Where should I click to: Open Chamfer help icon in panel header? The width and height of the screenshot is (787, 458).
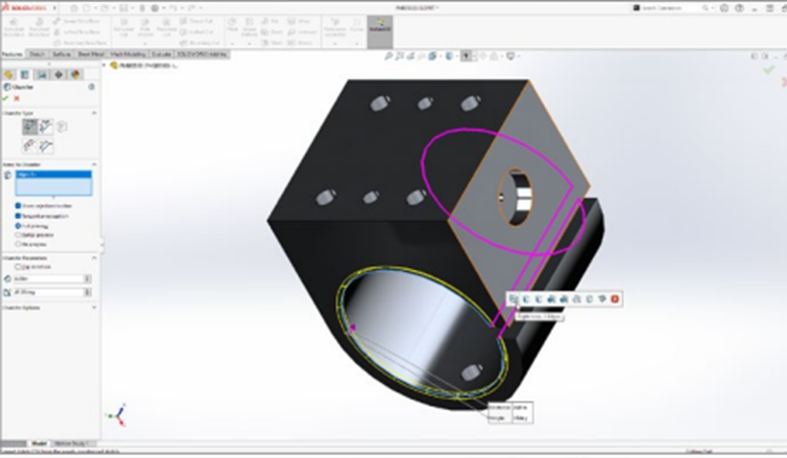coord(91,87)
